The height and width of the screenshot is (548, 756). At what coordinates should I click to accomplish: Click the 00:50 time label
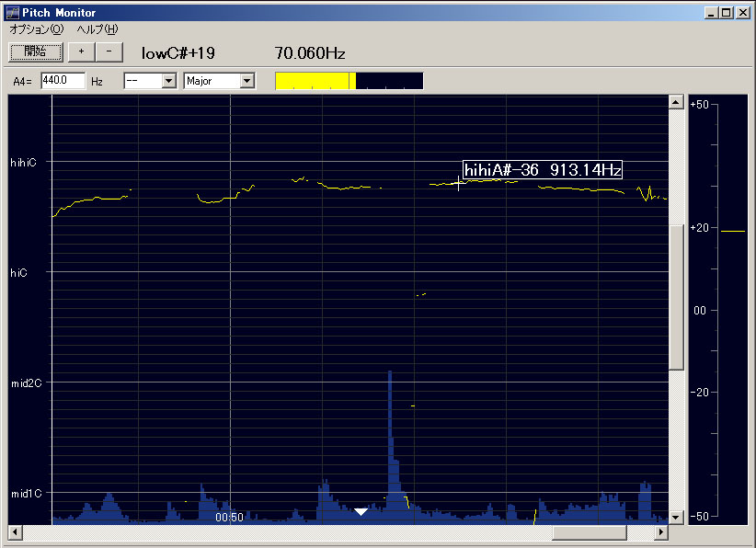tap(230, 518)
